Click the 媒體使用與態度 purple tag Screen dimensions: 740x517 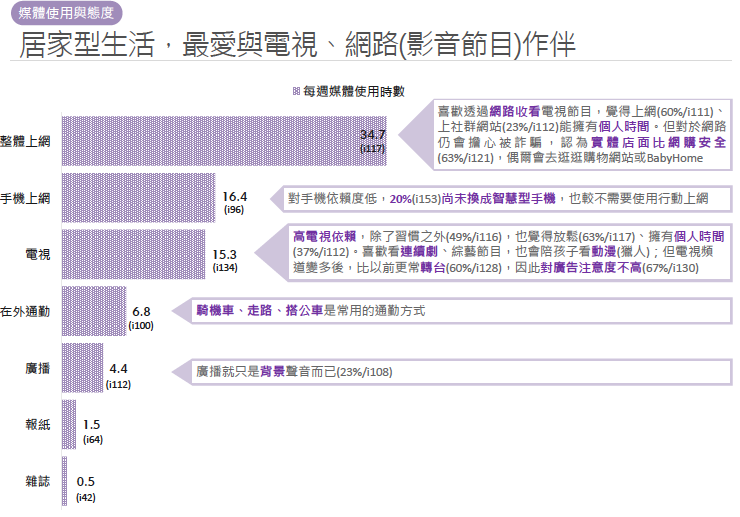(67, 13)
